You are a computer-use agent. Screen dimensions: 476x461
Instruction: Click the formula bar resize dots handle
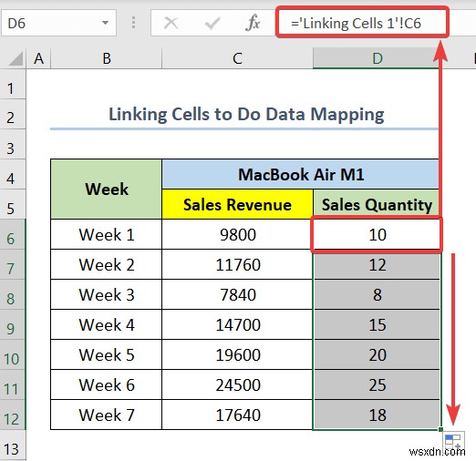(x=133, y=23)
